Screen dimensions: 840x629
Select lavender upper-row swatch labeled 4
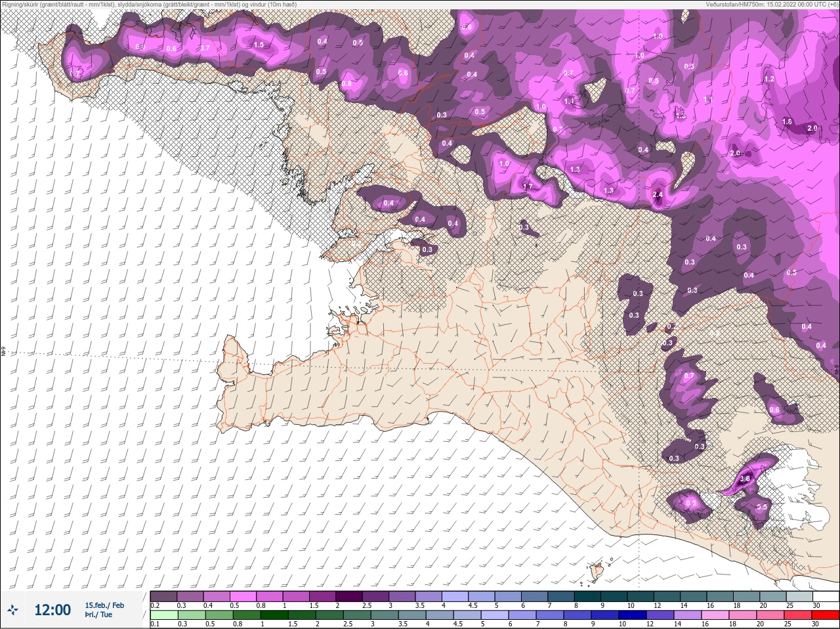click(455, 596)
